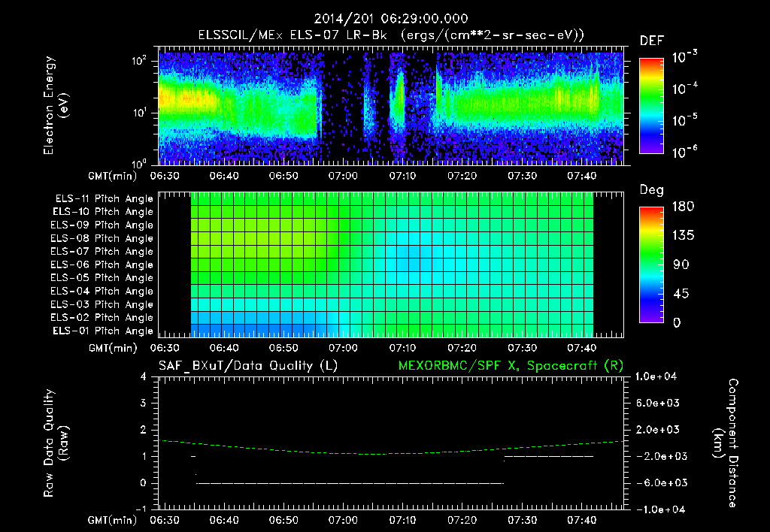Screen dimensions: 770x532
Task: Click the Deg label above the pitch color bar
Action: click(x=652, y=190)
